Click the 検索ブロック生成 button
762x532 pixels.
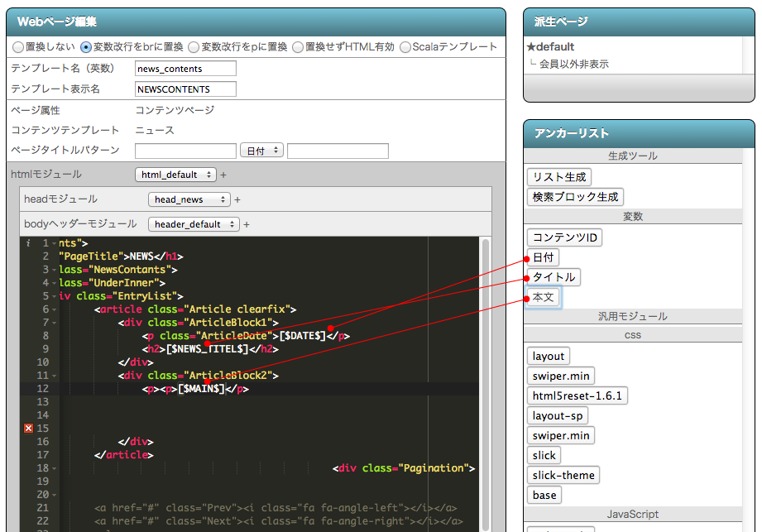pyautogui.click(x=575, y=197)
